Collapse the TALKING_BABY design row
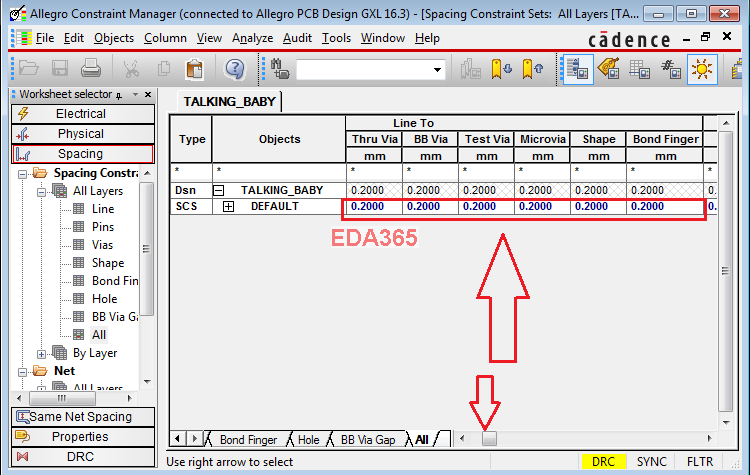Image resolution: width=750 pixels, height=475 pixels. (x=219, y=190)
